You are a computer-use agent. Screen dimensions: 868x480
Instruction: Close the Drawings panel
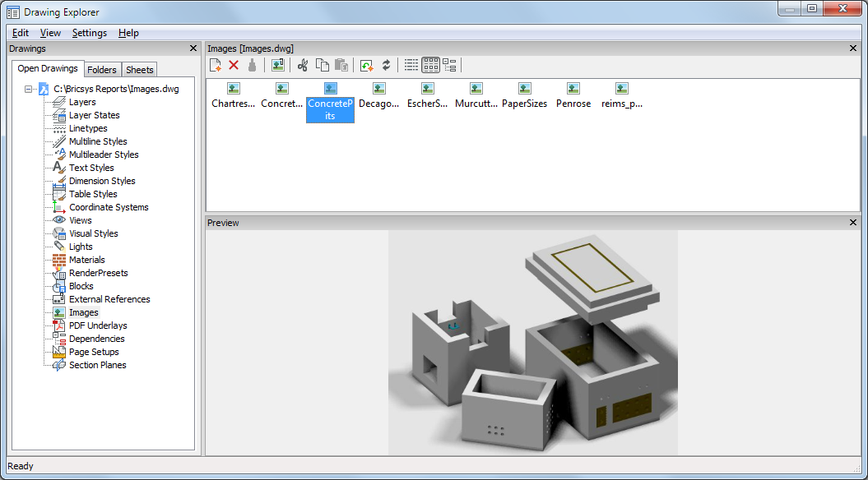point(193,48)
